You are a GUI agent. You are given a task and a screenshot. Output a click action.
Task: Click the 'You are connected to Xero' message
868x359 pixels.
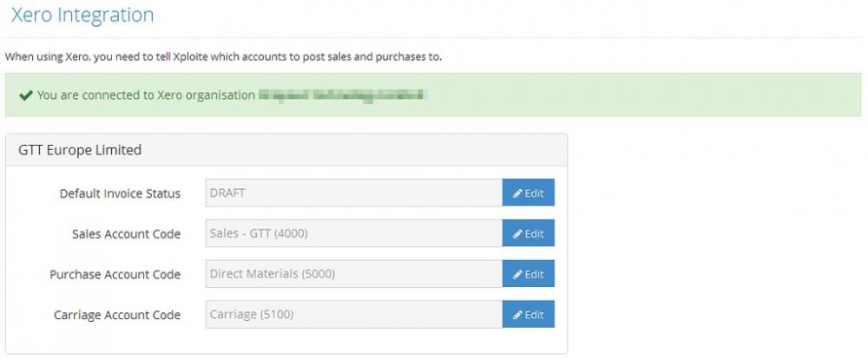coord(146,95)
